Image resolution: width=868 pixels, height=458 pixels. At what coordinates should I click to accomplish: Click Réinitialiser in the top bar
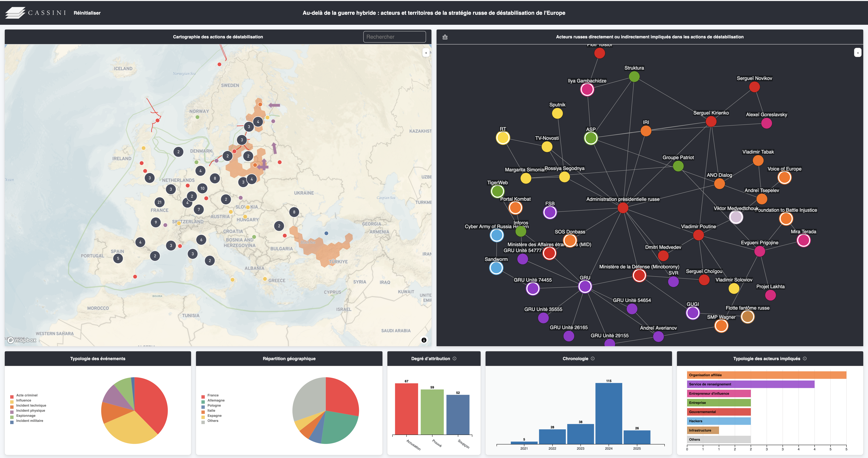[x=87, y=13]
